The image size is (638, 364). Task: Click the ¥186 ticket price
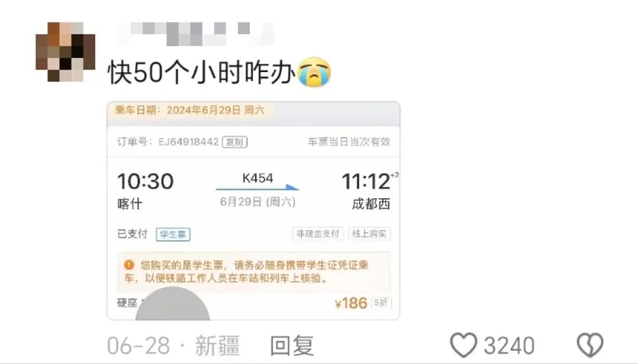[351, 303]
